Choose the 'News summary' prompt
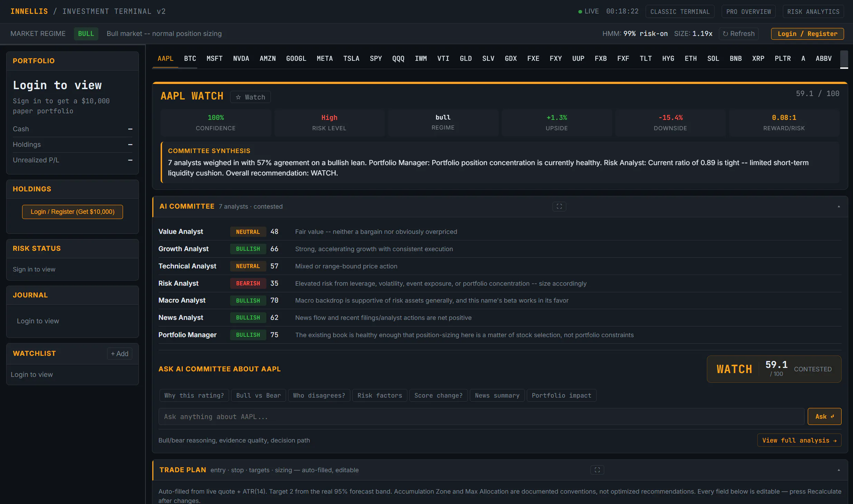Image resolution: width=853 pixels, height=504 pixels. [x=497, y=396]
